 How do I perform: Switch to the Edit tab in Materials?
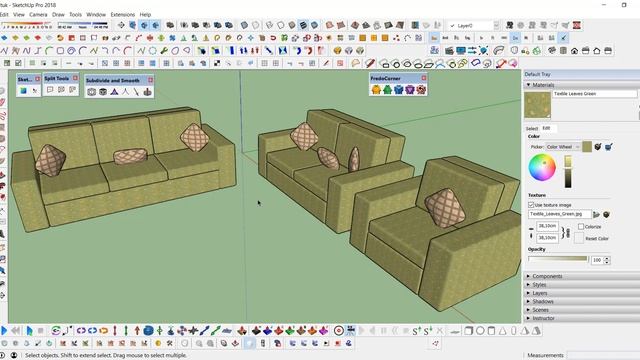[x=546, y=128]
